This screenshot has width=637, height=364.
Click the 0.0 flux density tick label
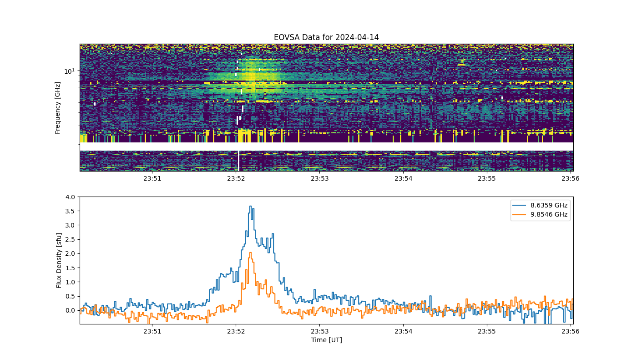pos(71,310)
